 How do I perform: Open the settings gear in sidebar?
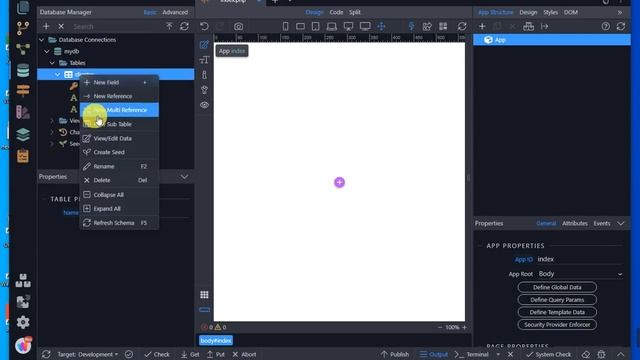pyautogui.click(x=23, y=322)
